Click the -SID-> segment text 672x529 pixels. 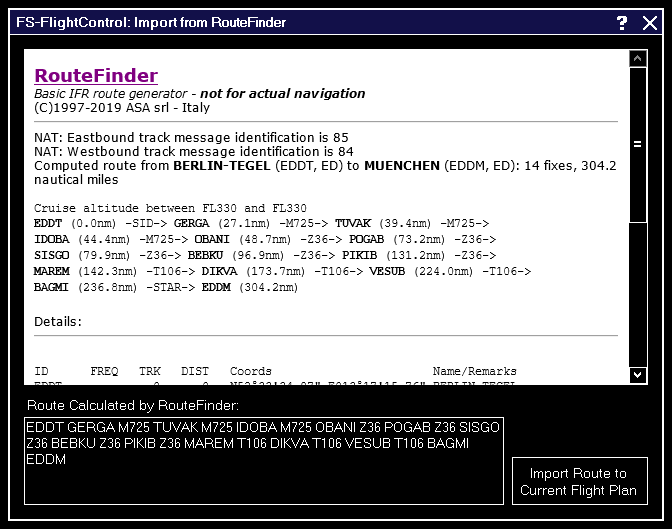coord(146,223)
